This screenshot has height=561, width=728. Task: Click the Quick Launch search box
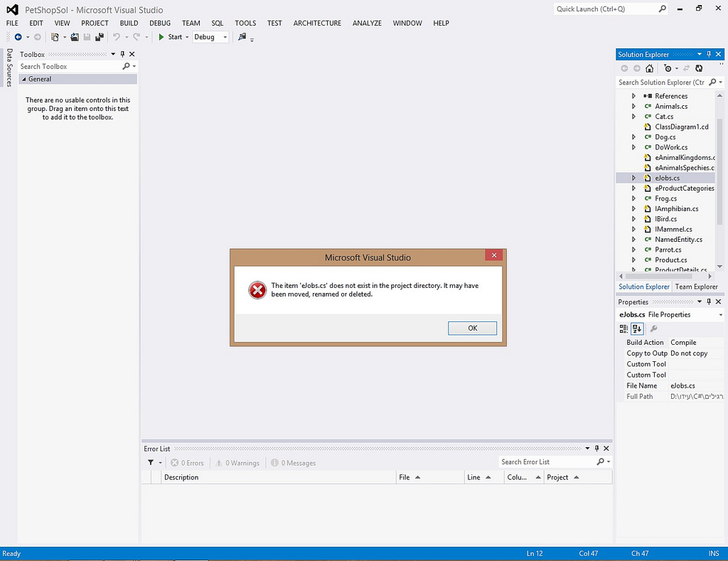pos(611,9)
